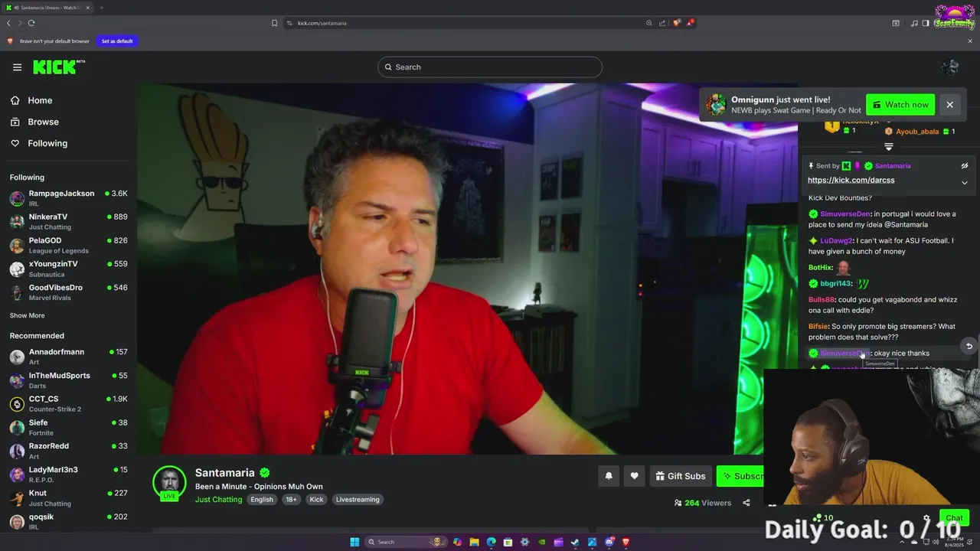The height and width of the screenshot is (551, 980).
Task: Click LuDawg2 username in chat
Action: (836, 241)
